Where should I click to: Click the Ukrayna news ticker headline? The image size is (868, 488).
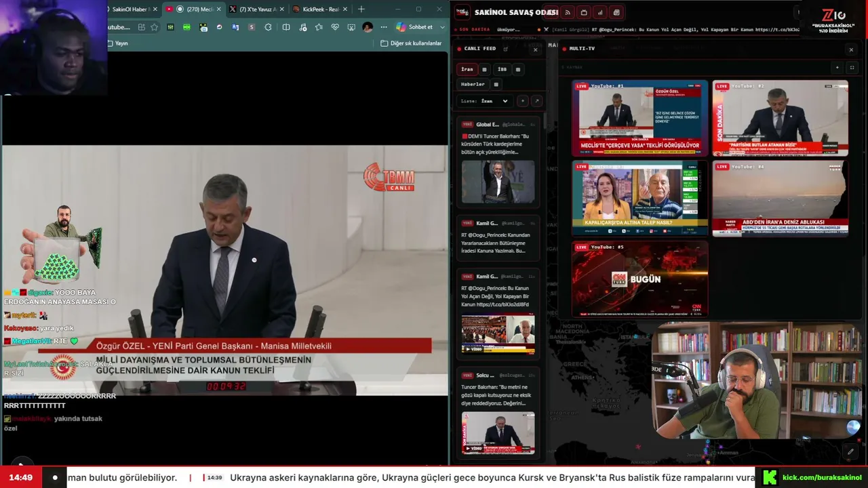pyautogui.click(x=492, y=478)
